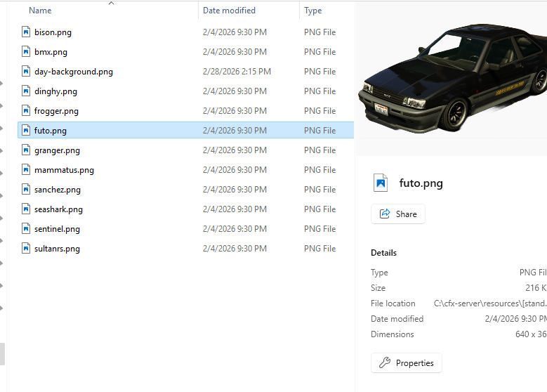Click the mammatus.png file icon
This screenshot has width=547, height=392.
(26, 169)
